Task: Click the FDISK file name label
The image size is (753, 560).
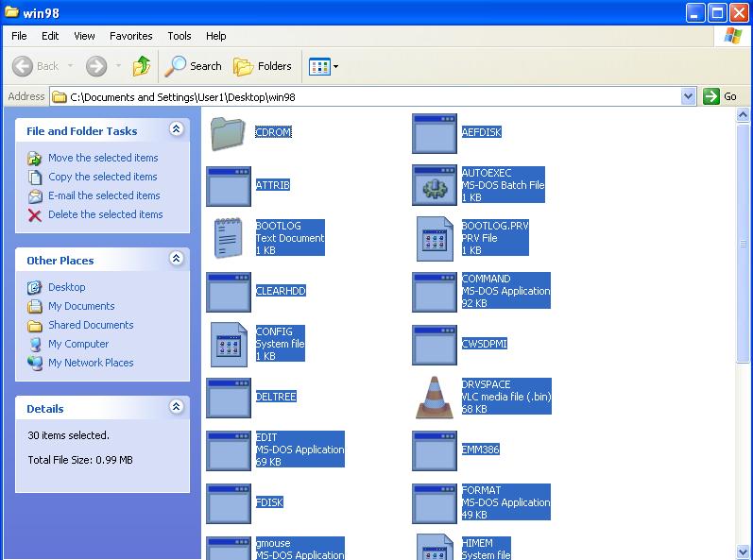Action: 269,502
